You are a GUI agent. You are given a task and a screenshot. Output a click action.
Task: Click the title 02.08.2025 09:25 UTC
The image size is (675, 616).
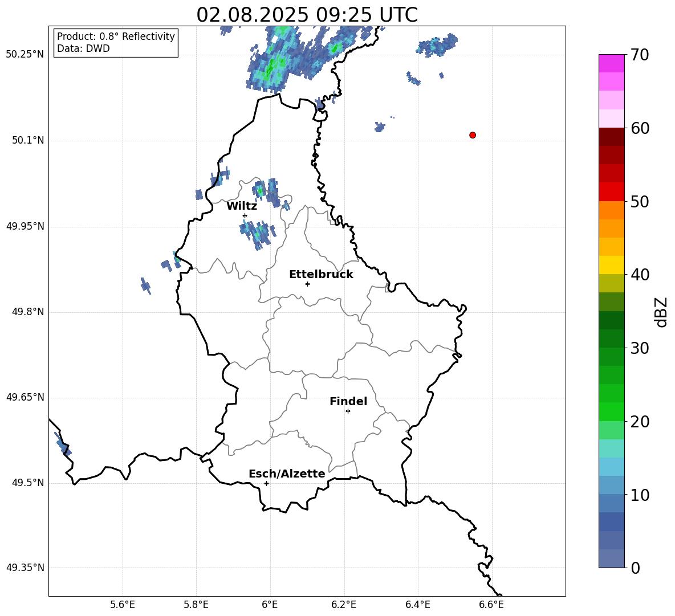307,15
